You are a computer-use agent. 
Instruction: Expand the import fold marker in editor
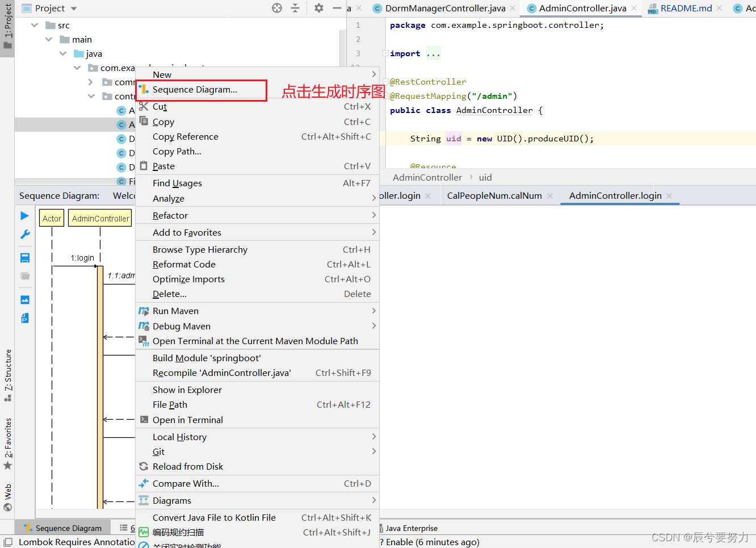(385, 53)
